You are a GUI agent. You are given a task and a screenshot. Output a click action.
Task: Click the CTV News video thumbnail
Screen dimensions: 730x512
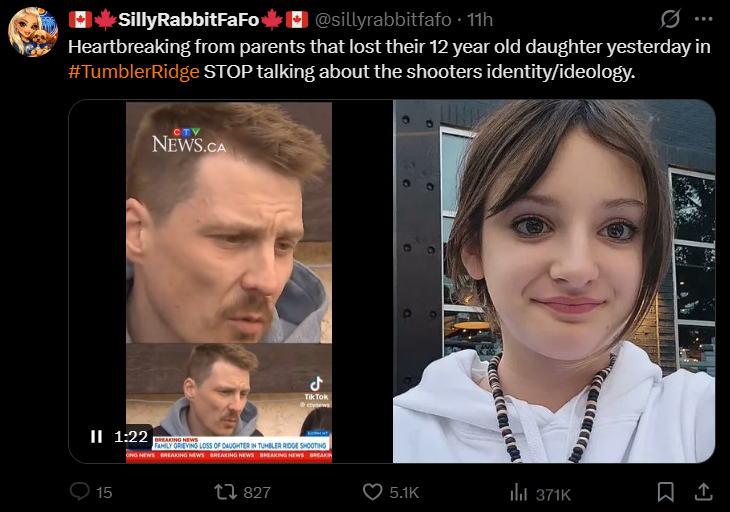tap(230, 281)
